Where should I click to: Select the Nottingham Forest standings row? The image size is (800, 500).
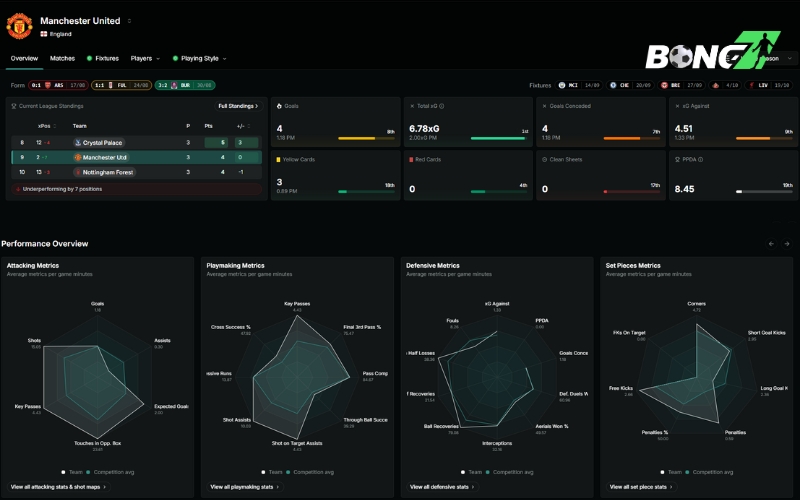(x=136, y=172)
